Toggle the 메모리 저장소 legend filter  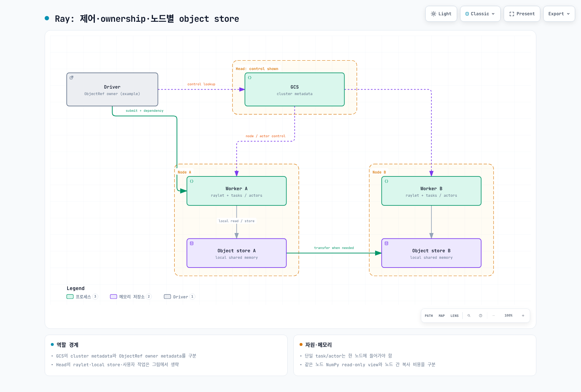131,297
